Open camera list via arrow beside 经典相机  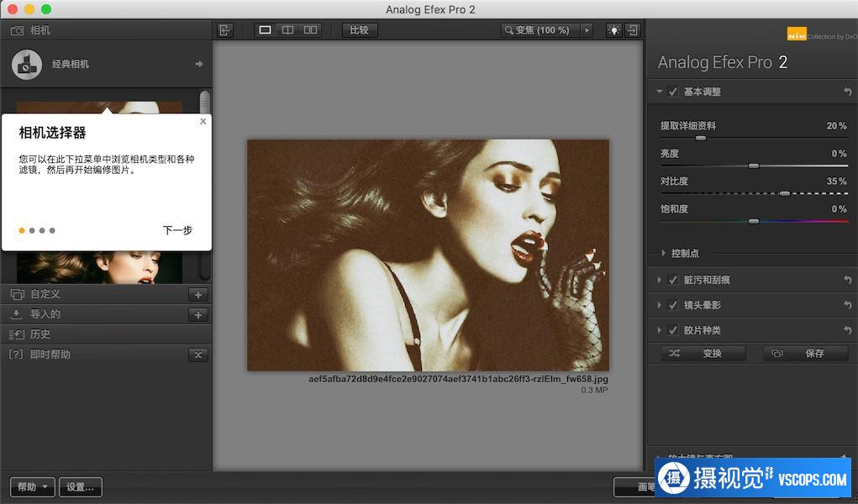[199, 64]
